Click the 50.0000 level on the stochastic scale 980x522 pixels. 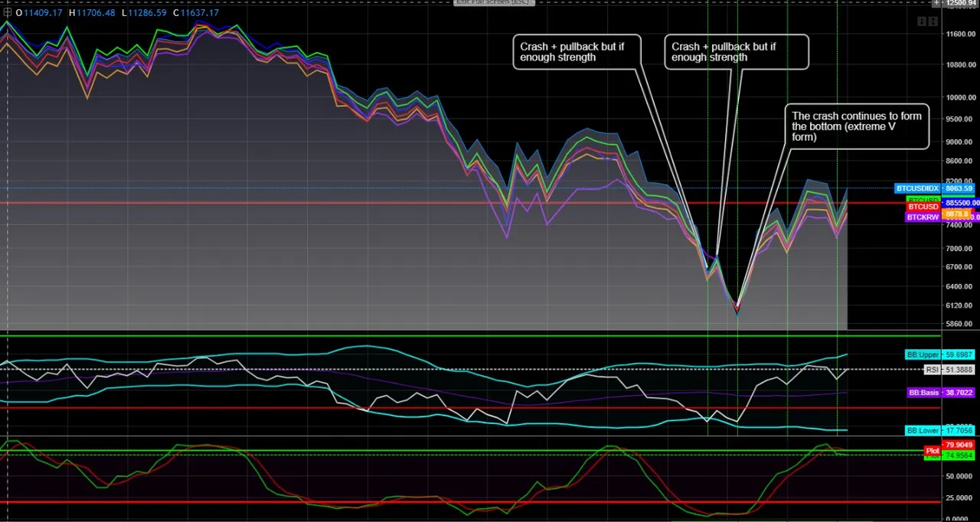click(x=961, y=476)
